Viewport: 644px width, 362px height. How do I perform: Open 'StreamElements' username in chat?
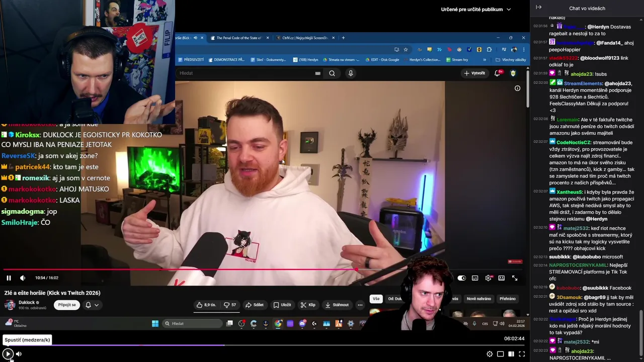583,83
